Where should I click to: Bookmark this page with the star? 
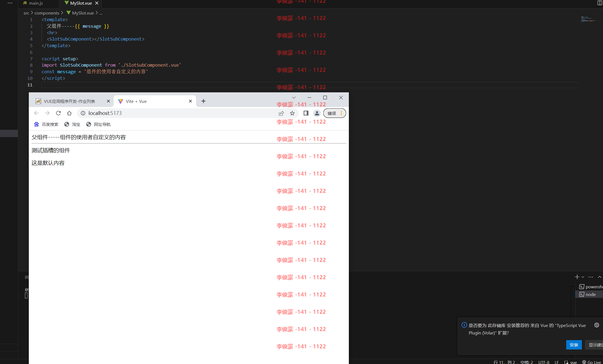(x=292, y=113)
